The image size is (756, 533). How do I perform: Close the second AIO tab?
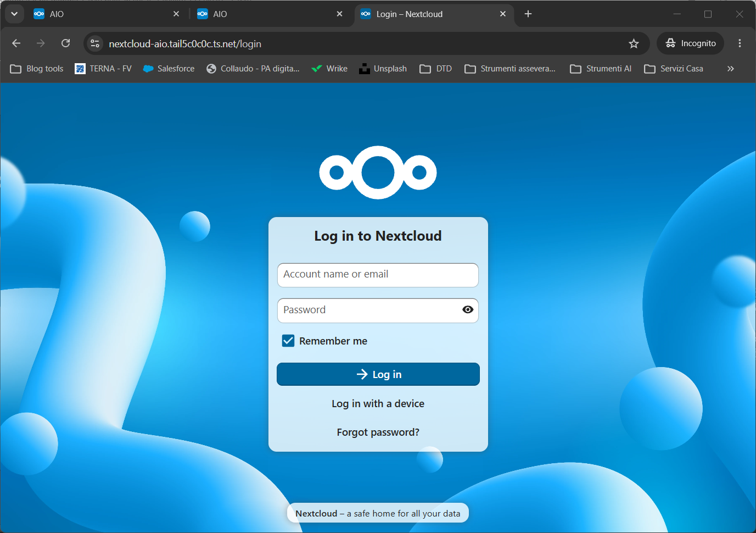340,14
